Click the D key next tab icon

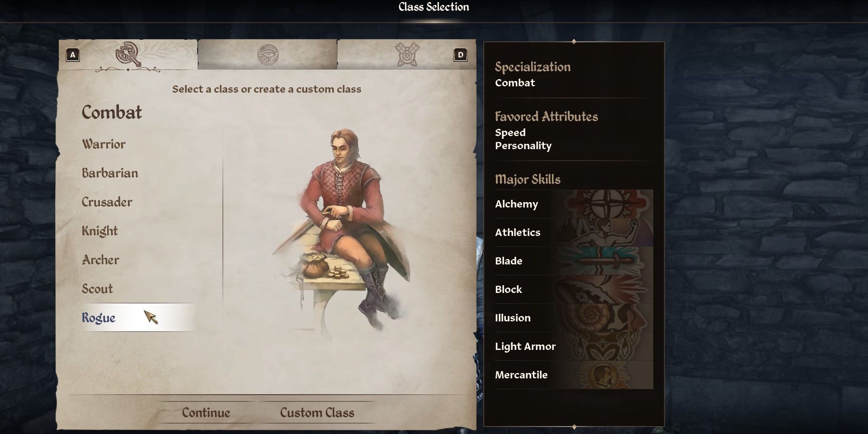[x=460, y=55]
